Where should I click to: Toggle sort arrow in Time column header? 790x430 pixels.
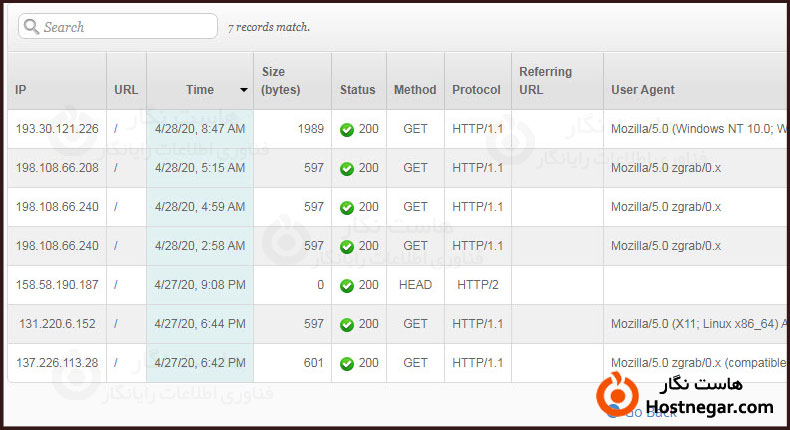point(243,90)
